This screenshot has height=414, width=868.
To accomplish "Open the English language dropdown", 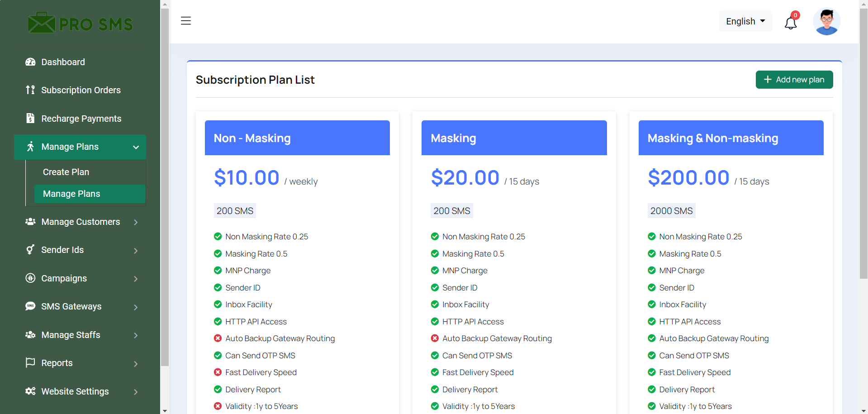I will point(745,21).
